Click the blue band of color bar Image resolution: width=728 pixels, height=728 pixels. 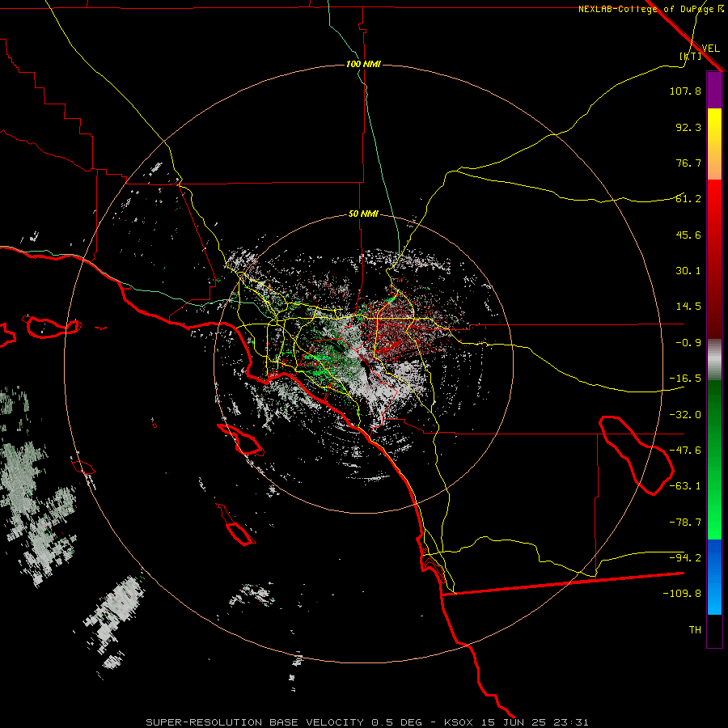tap(714, 577)
